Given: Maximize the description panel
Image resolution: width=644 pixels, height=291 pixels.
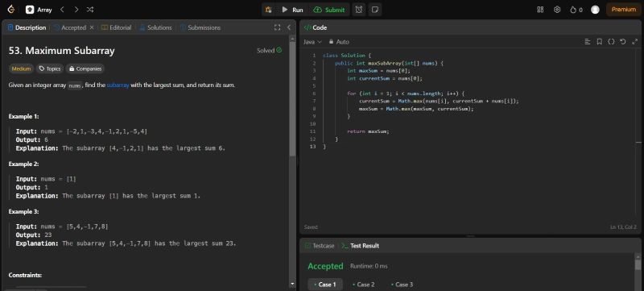Looking at the screenshot, I should [x=277, y=27].
